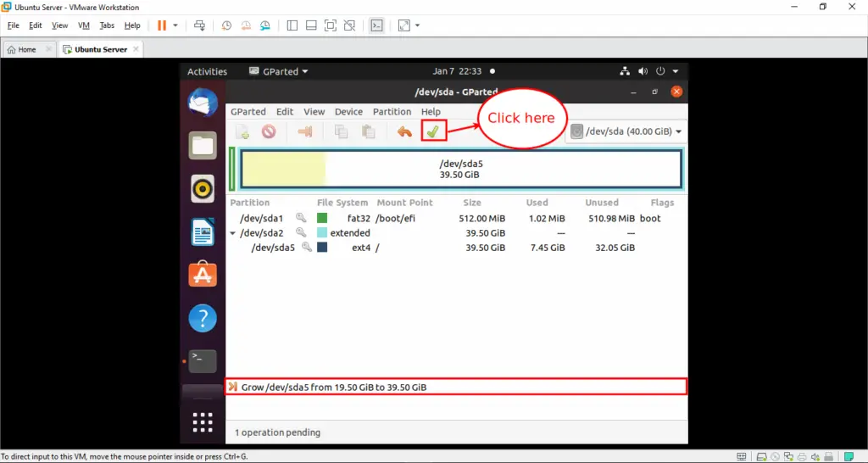Open the Device menu
The width and height of the screenshot is (868, 463).
[348, 111]
